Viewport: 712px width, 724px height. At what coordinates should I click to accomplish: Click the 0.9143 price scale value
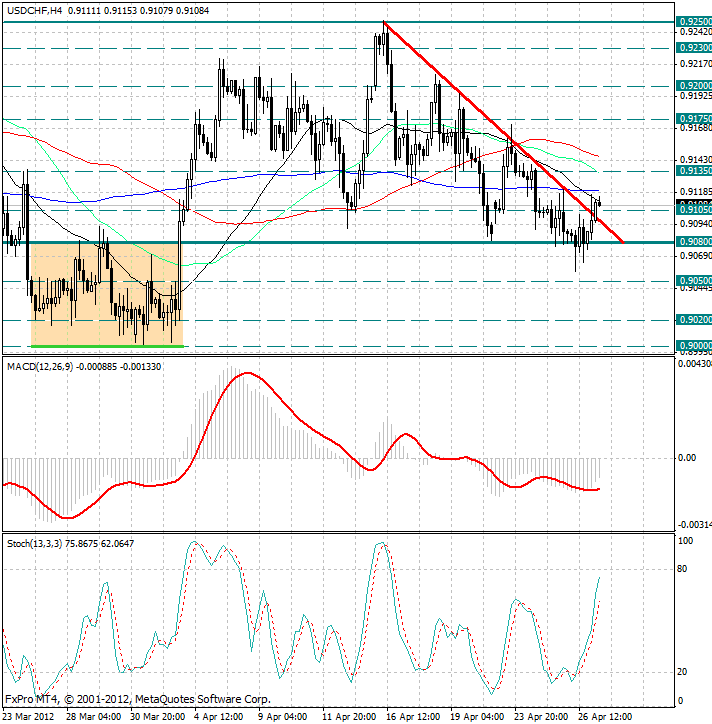(x=696, y=159)
